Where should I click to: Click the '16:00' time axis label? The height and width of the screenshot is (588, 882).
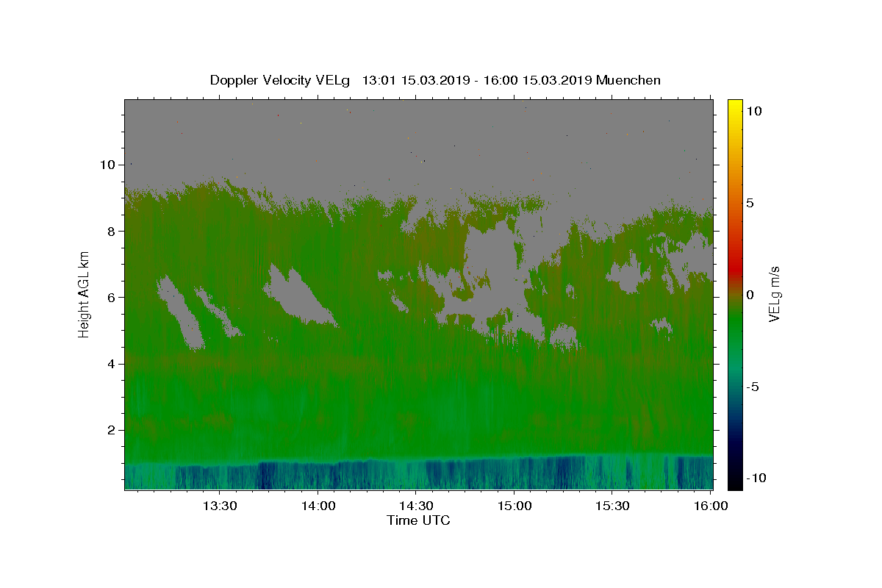pos(711,506)
